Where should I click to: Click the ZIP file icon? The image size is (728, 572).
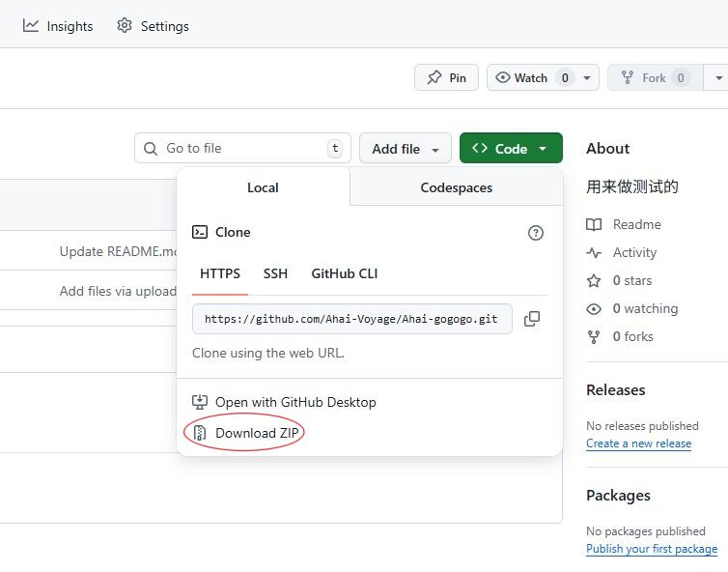(x=200, y=433)
